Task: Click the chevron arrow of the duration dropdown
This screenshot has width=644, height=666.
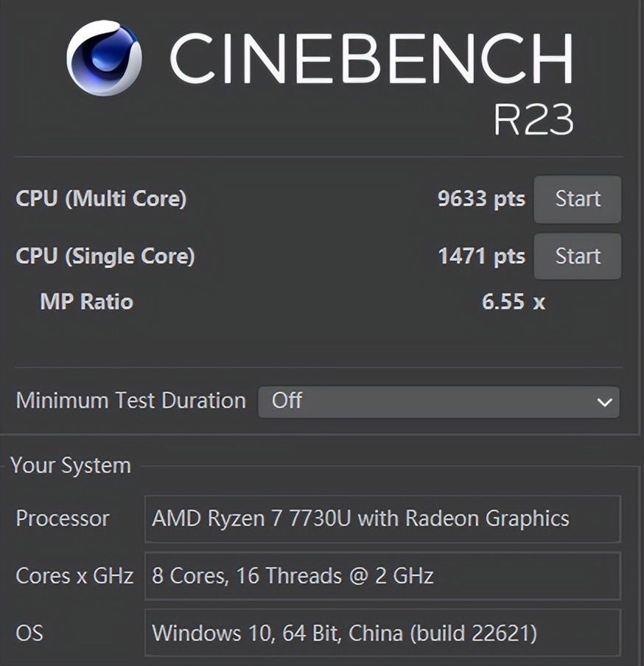Action: 604,402
